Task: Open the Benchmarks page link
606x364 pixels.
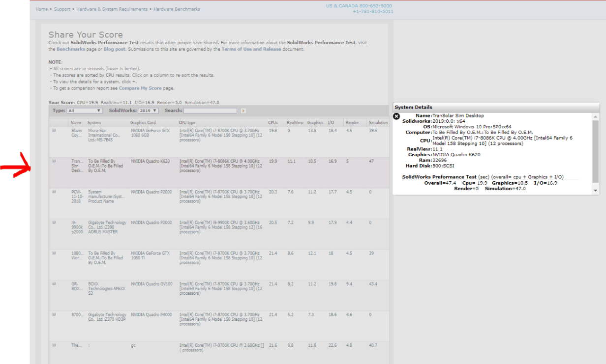Action: (72, 49)
